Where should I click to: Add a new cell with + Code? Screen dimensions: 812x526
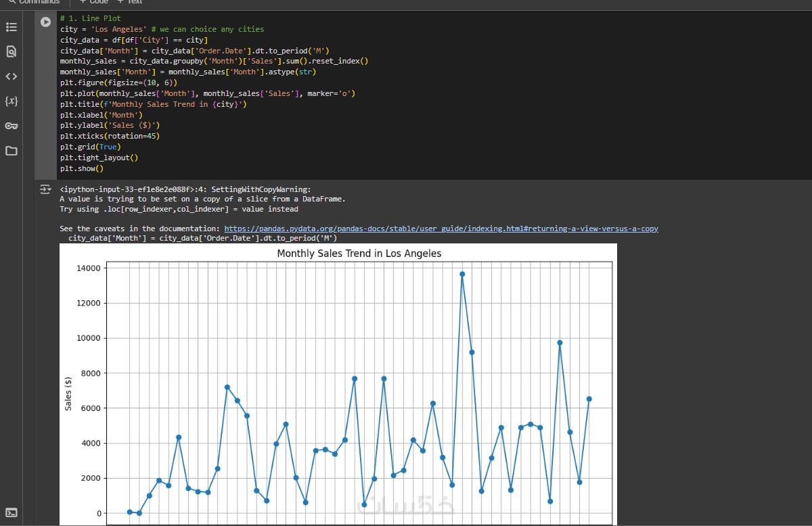[94, 3]
